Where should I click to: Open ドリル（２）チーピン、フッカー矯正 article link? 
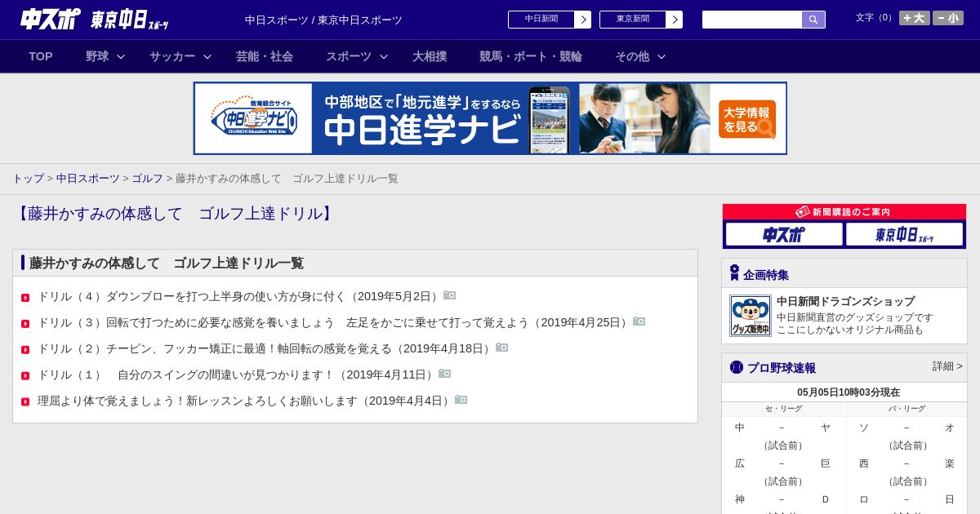(x=266, y=348)
